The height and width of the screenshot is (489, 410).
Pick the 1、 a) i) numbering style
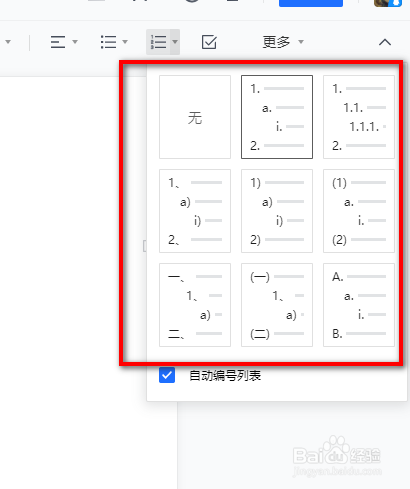tap(195, 211)
